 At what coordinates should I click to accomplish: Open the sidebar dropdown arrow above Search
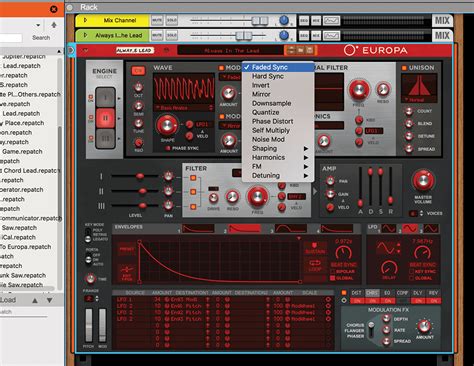point(38,25)
